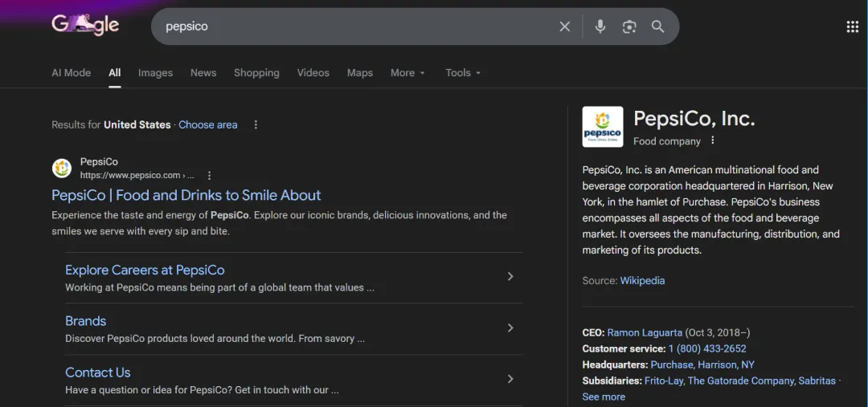This screenshot has height=407, width=868.
Task: Click the Sabritas subsidiary link
Action: 817,381
